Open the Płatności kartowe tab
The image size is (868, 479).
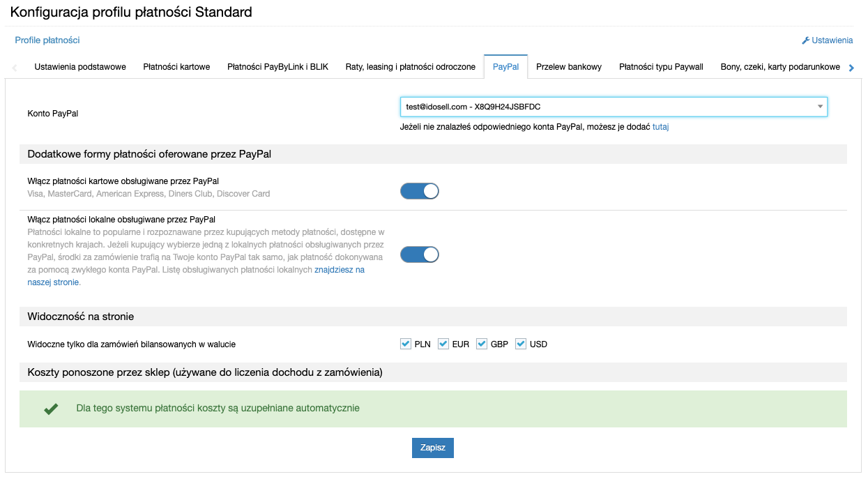(x=176, y=67)
